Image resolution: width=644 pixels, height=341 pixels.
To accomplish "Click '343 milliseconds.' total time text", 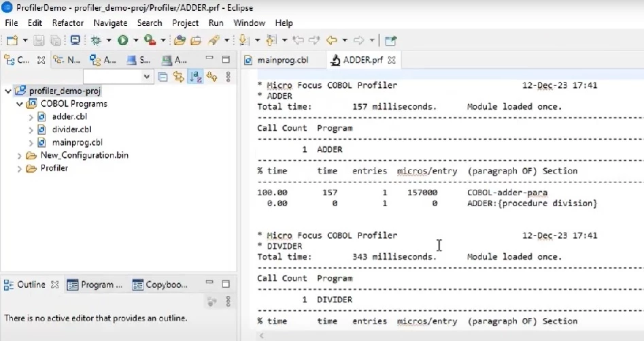I will [x=394, y=257].
